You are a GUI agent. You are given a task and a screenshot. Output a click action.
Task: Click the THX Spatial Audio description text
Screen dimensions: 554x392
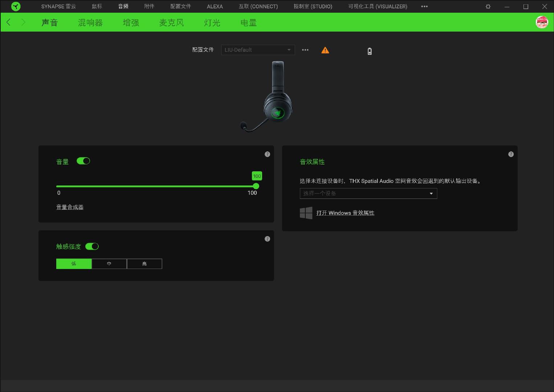pos(391,181)
